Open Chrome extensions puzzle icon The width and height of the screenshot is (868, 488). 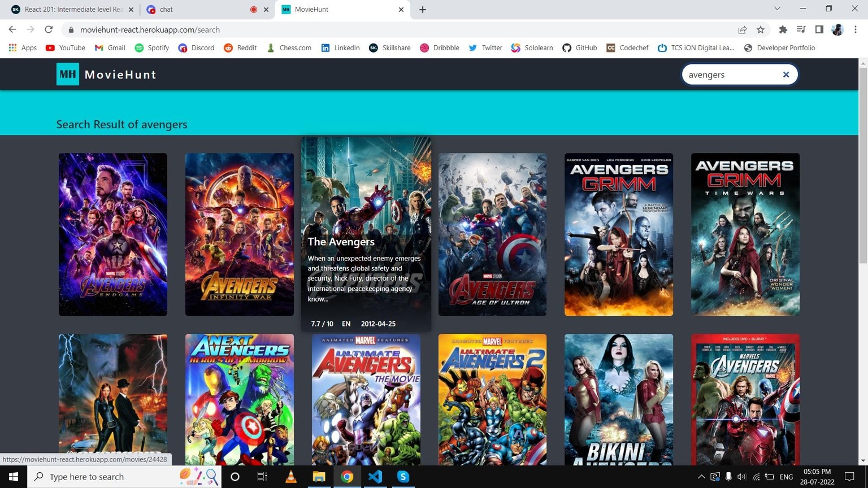pos(783,29)
